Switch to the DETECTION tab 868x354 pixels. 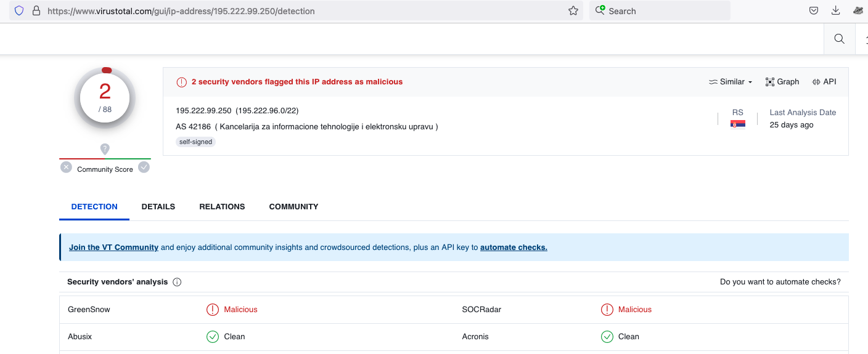click(94, 207)
